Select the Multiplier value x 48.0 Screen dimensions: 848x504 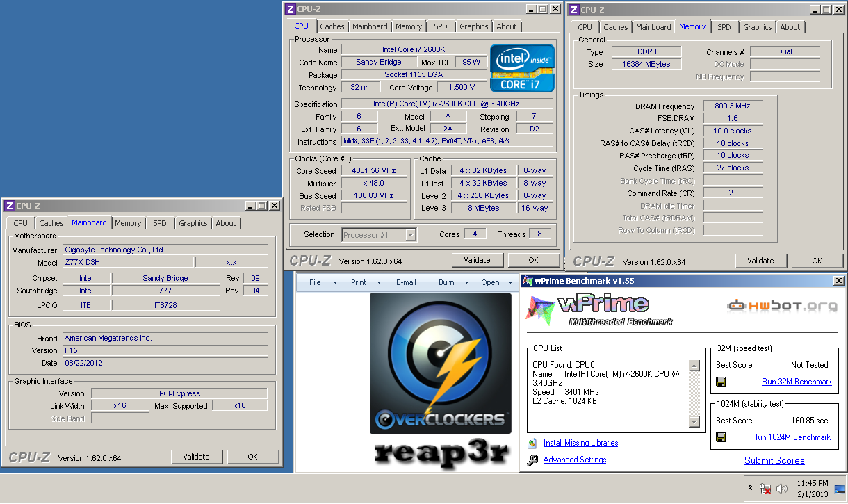[374, 183]
